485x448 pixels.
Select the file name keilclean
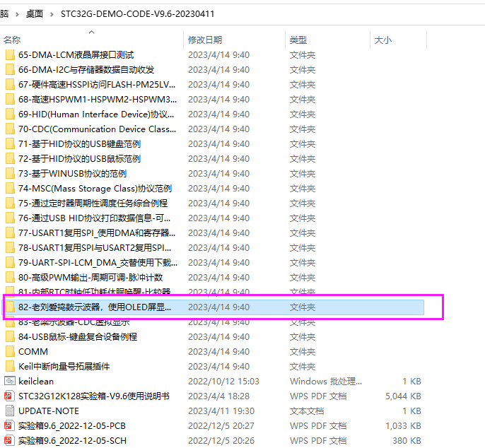[36, 382]
